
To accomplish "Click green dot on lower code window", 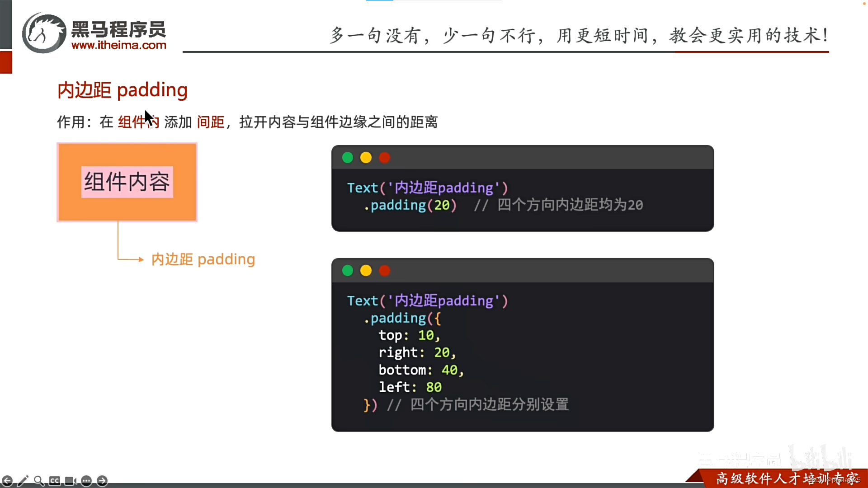I will [348, 271].
